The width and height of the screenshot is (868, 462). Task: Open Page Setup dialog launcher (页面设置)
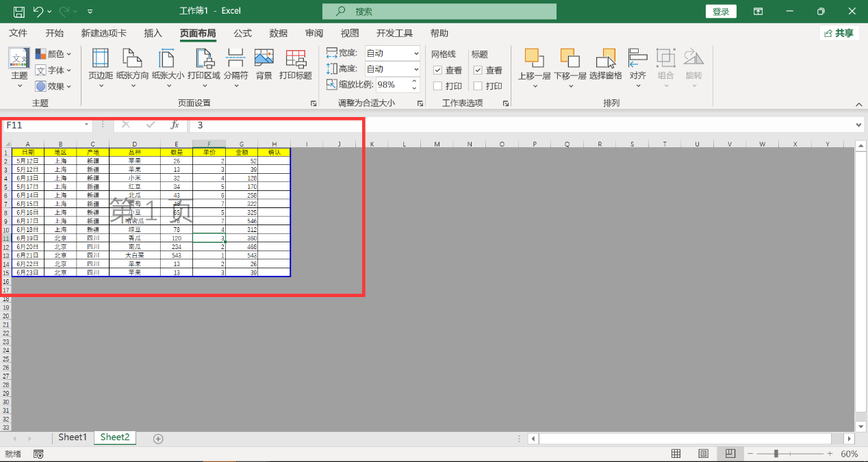[x=314, y=103]
